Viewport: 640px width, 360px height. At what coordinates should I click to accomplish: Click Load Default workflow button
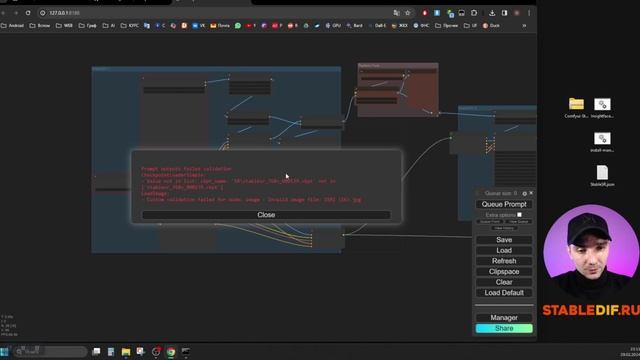(504, 293)
